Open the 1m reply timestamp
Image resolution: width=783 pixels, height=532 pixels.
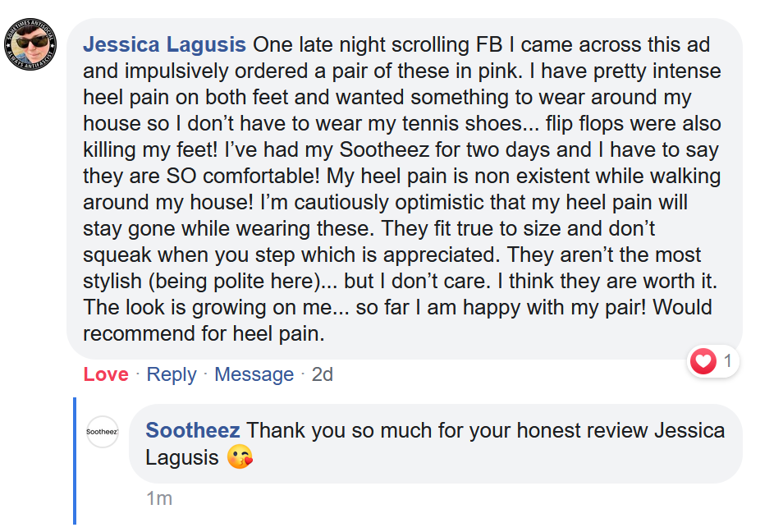158,498
